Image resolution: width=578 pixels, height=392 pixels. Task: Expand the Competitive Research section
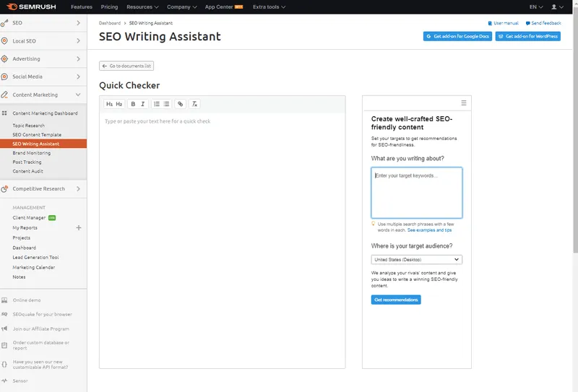[x=78, y=188]
